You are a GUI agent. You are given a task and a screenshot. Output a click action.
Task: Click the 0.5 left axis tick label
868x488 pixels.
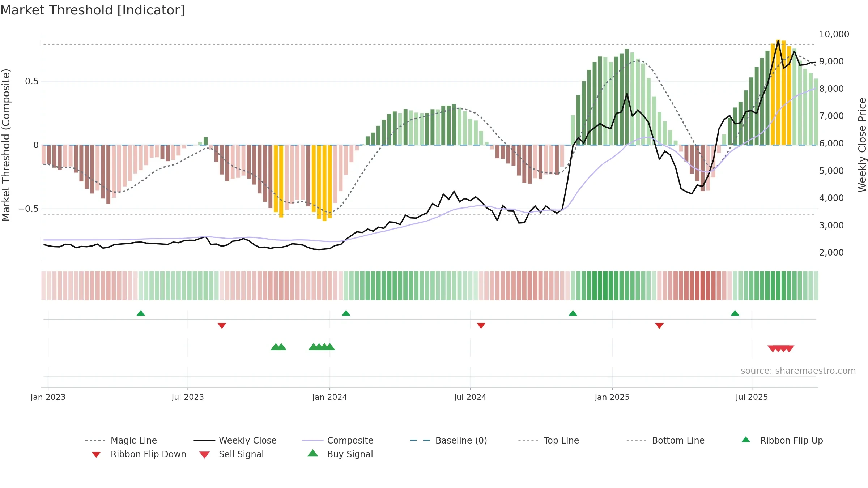click(x=32, y=81)
